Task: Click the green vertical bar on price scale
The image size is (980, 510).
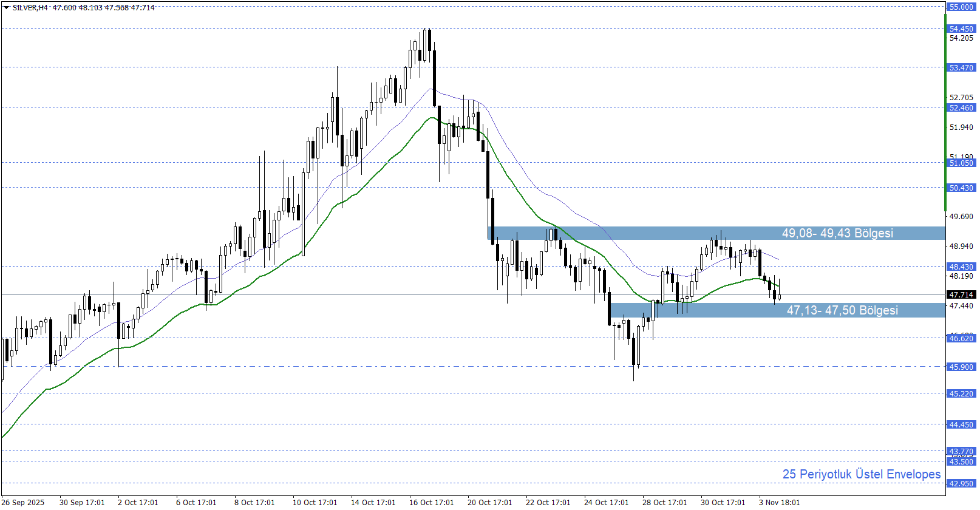Action: (945, 109)
